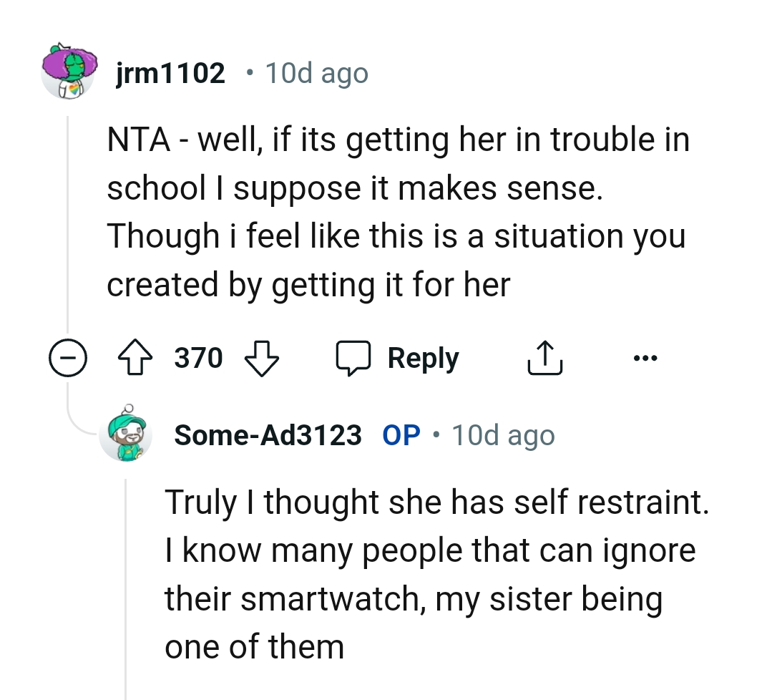Viewport: 772px width, 700px height.
Task: Open jrm1102's profile
Action: pyautogui.click(x=171, y=72)
